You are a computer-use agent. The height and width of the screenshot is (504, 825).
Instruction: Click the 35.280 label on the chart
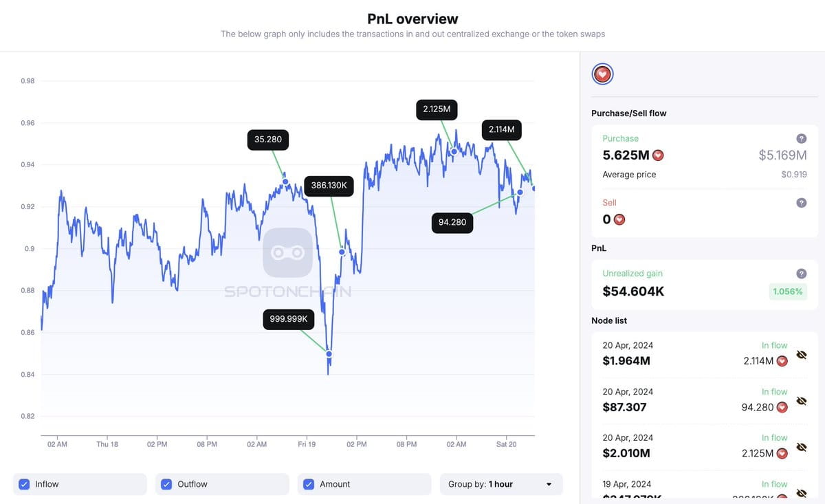click(x=267, y=140)
